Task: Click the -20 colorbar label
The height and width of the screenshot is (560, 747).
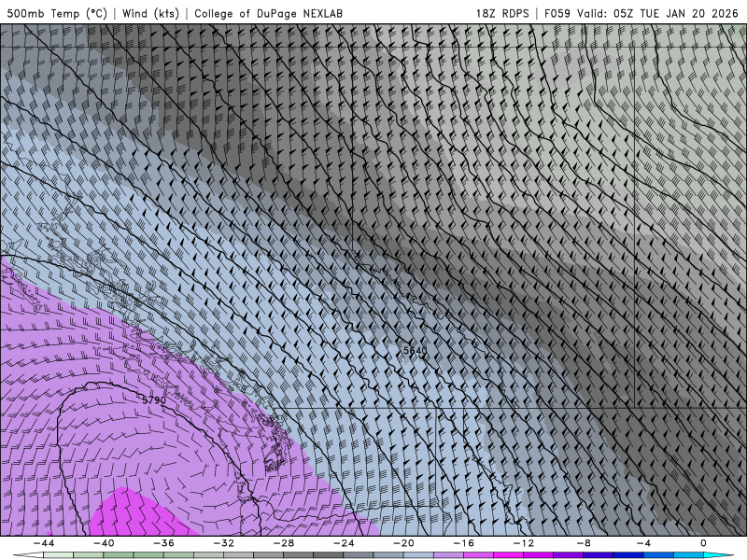Action: tap(403, 543)
